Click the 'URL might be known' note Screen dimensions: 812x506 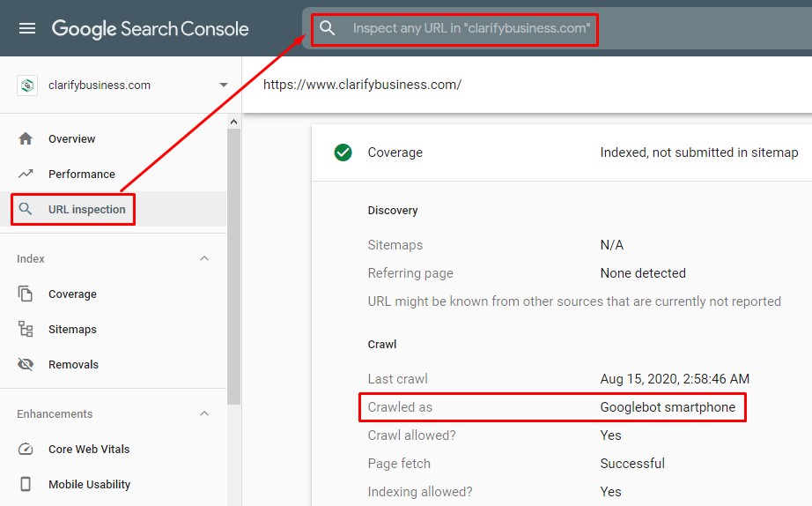(574, 301)
